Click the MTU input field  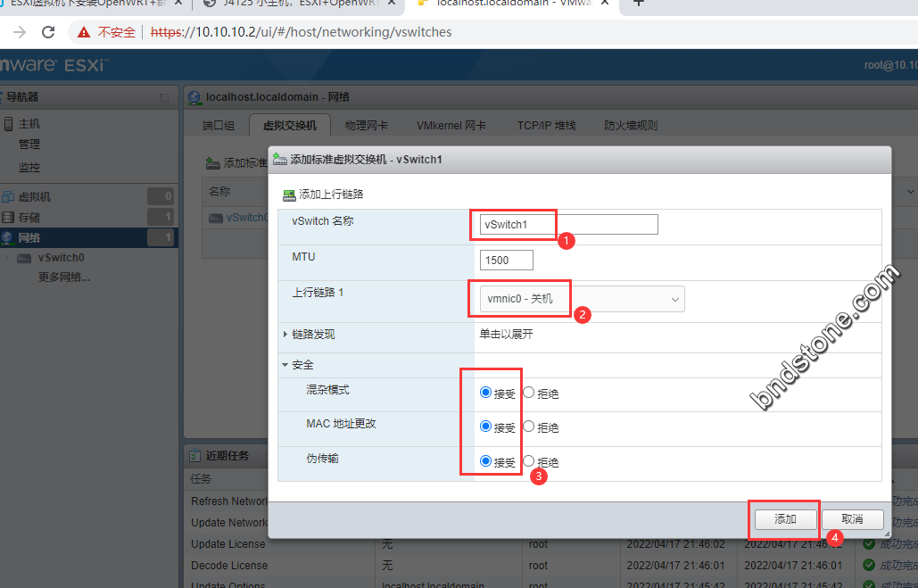coord(507,260)
